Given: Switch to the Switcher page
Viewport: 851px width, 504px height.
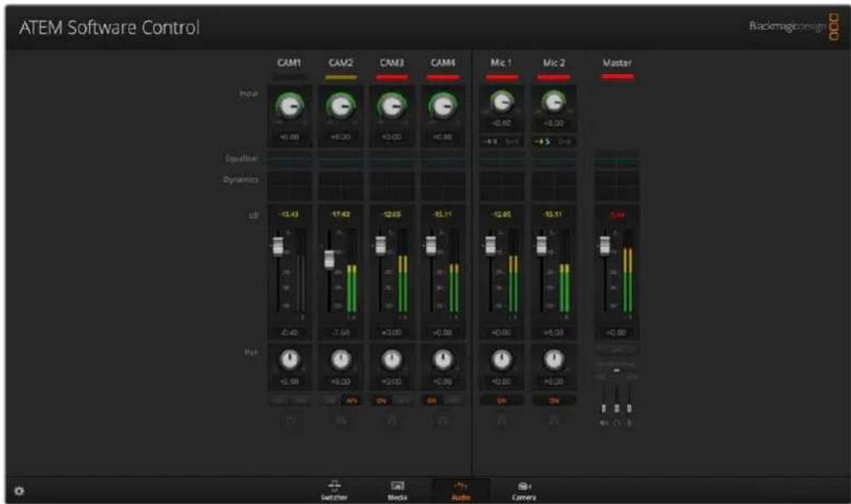Looking at the screenshot, I should [x=335, y=490].
